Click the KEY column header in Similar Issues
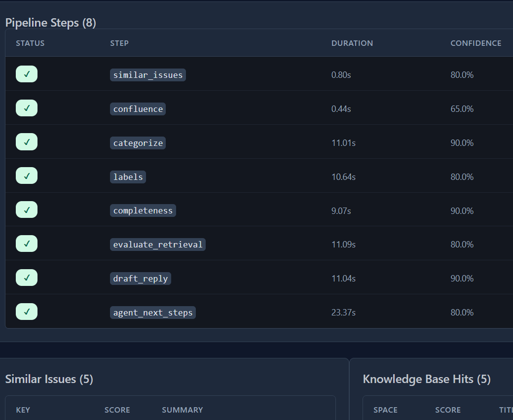Screen dimensions: 513x420 point(23,410)
